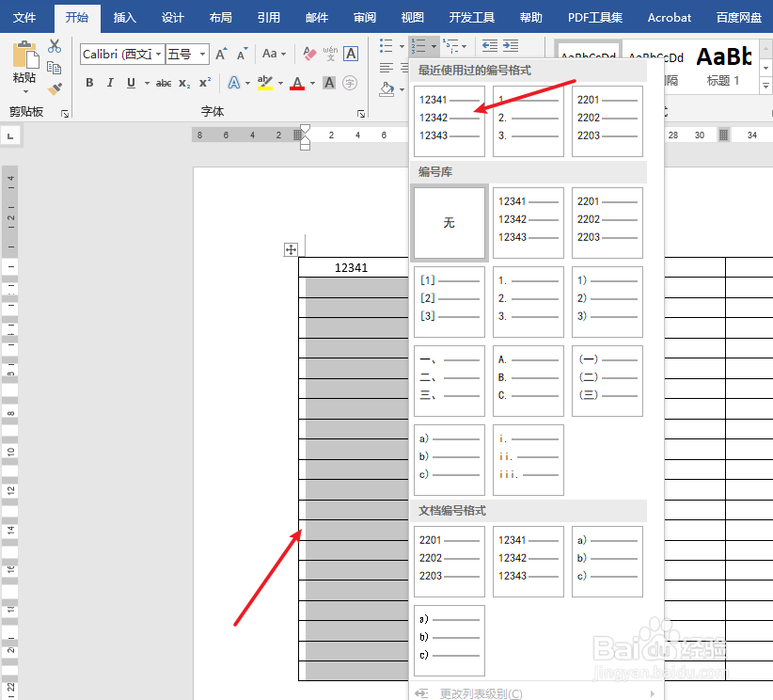
Task: Toggle bold formatting
Action: pos(89,83)
